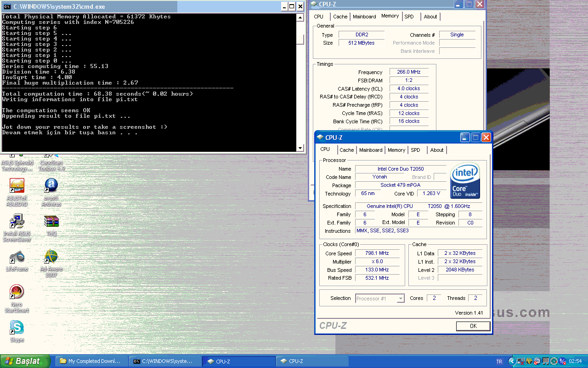
Task: Switch to cmd.exe taskbar button
Action: 165,361
